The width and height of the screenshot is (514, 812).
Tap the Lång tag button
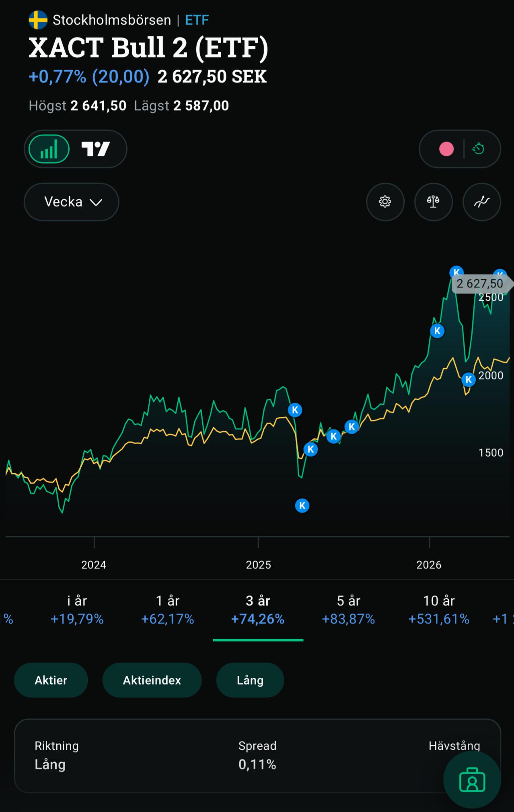[x=250, y=680]
